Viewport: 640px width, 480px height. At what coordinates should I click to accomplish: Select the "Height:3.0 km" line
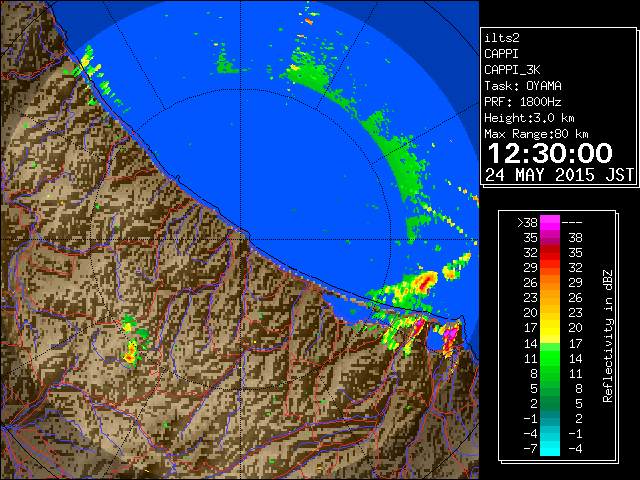[x=529, y=118]
